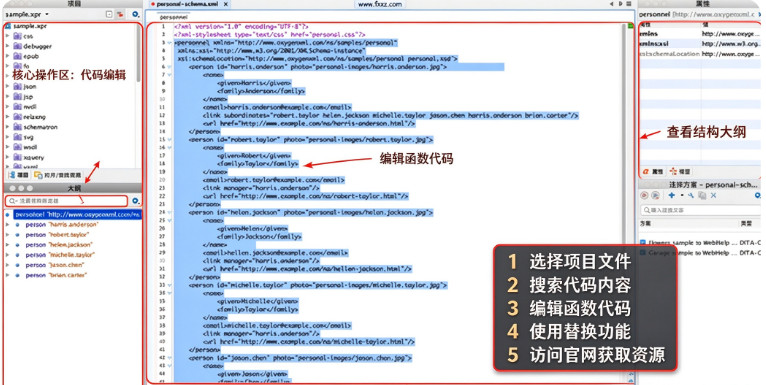Switch to the Attributes tab under the properties panel
766x385 pixels.
click(653, 171)
